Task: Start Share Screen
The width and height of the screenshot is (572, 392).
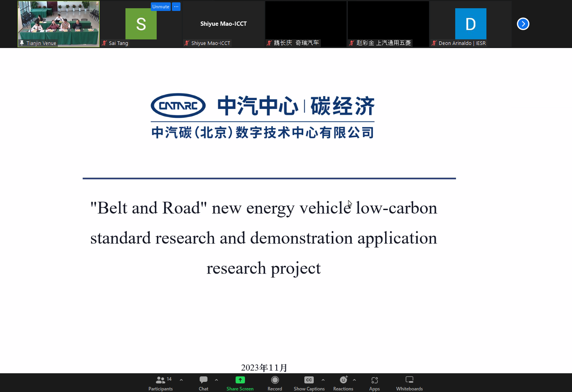Action: pyautogui.click(x=240, y=383)
